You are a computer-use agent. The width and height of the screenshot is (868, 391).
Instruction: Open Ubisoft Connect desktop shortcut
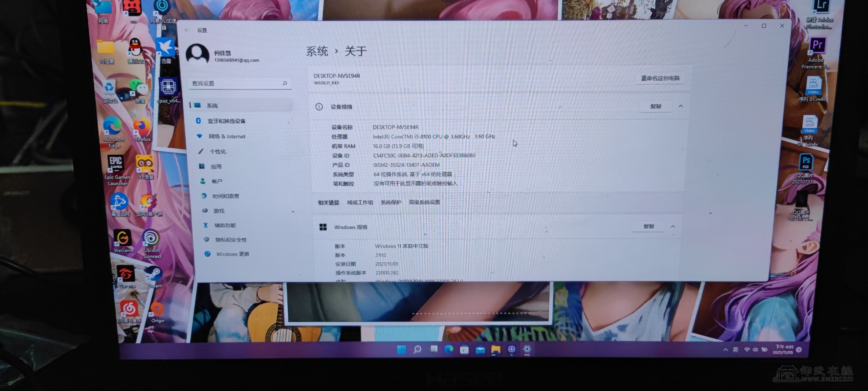tap(151, 239)
